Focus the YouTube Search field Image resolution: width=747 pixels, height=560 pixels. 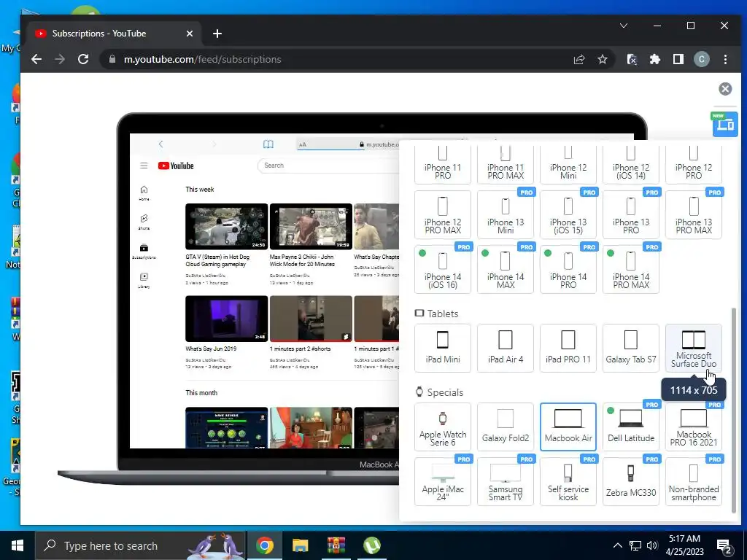(329, 166)
